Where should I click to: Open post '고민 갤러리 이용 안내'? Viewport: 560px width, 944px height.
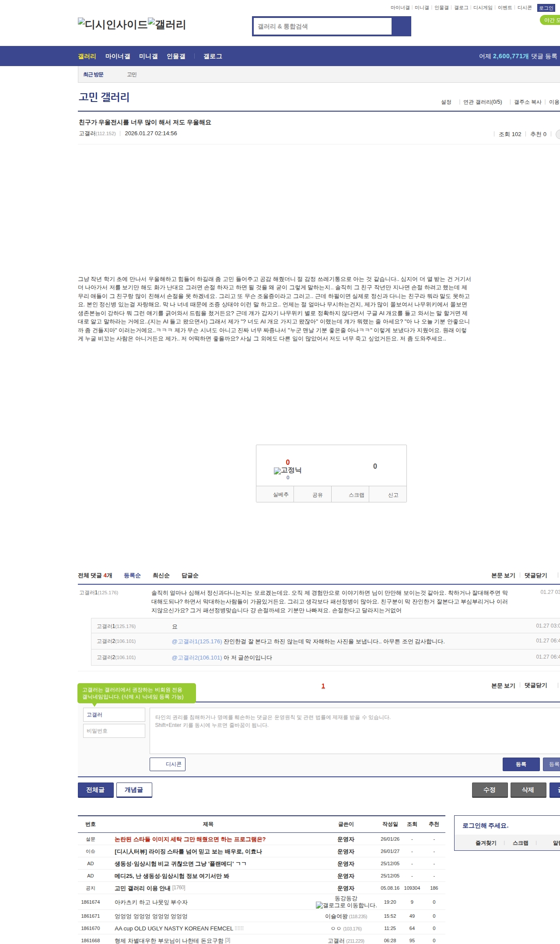click(x=142, y=888)
